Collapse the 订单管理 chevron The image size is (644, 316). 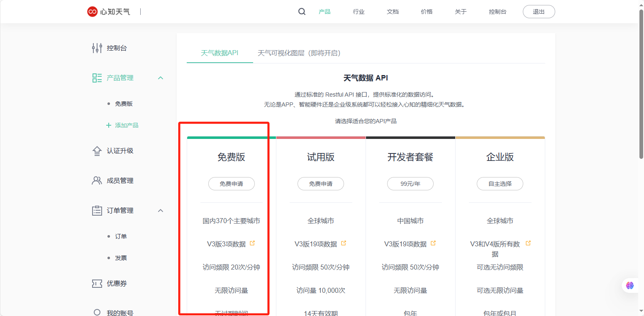coord(161,211)
